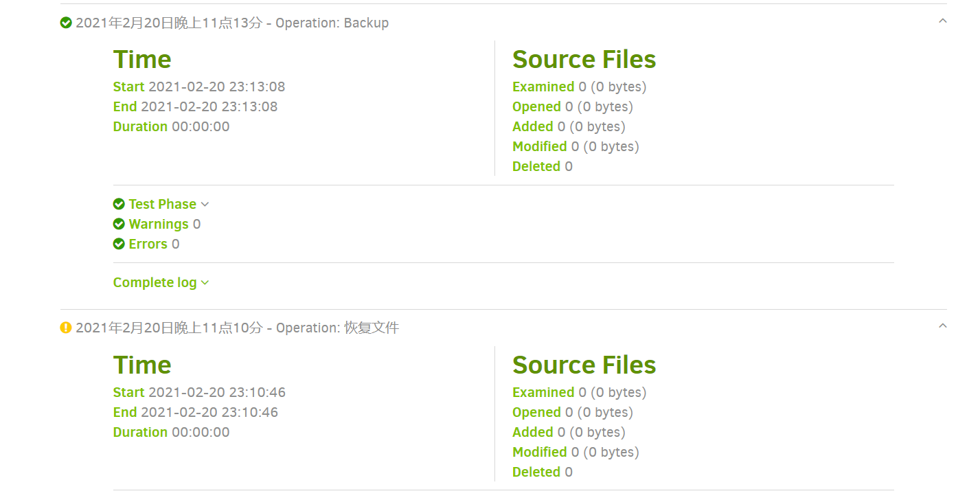The image size is (980, 500).
Task: Click the success icon before the Backup timestamp
Action: pos(65,23)
